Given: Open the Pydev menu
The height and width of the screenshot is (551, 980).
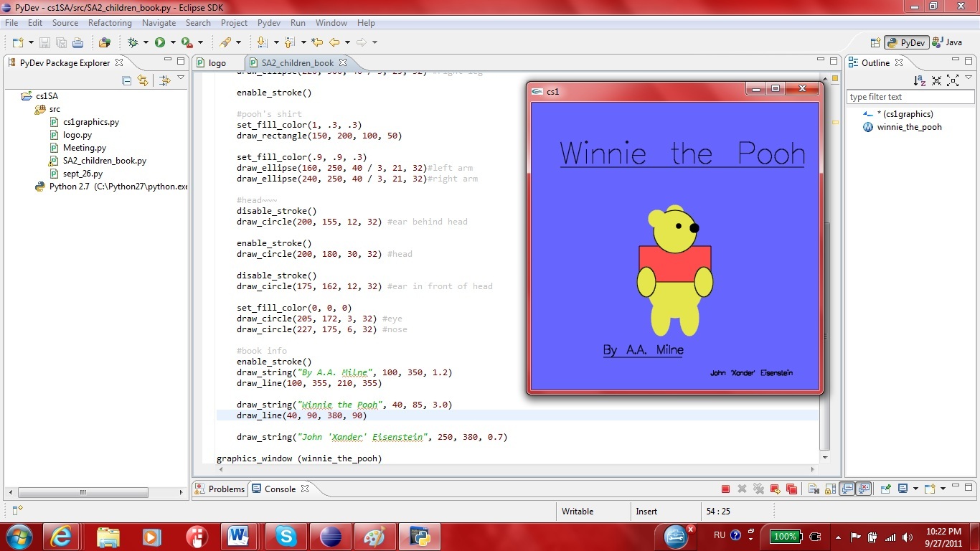Looking at the screenshot, I should [269, 23].
